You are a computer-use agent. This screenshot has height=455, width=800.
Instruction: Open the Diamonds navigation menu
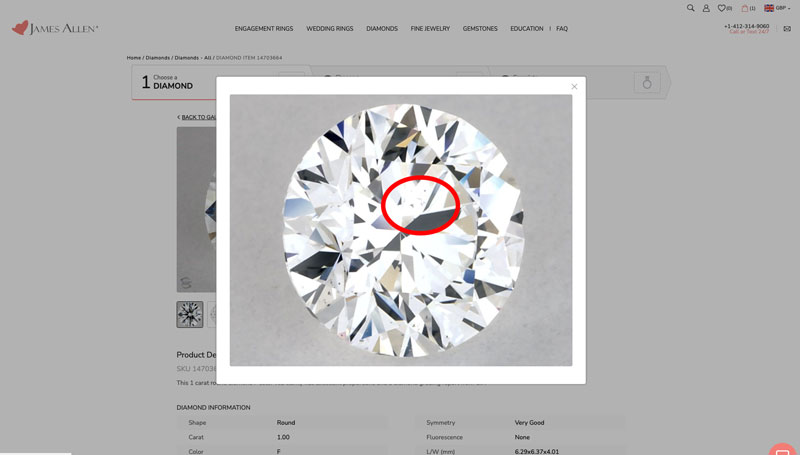pyautogui.click(x=382, y=29)
